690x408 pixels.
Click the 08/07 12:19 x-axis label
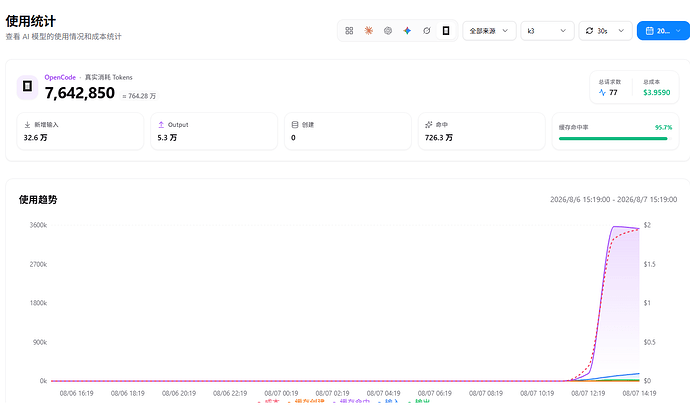click(588, 393)
